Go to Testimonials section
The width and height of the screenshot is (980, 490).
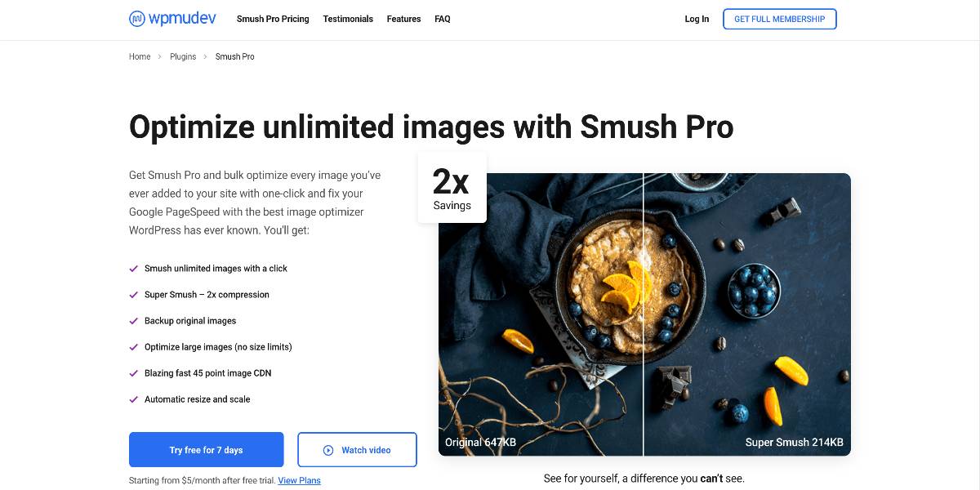[348, 19]
